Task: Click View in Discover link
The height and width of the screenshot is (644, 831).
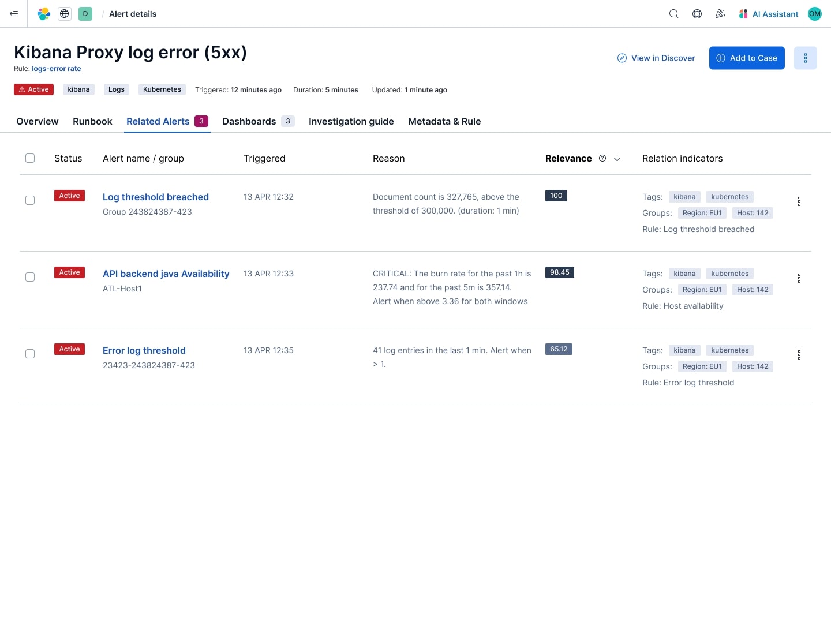Action: [x=656, y=58]
